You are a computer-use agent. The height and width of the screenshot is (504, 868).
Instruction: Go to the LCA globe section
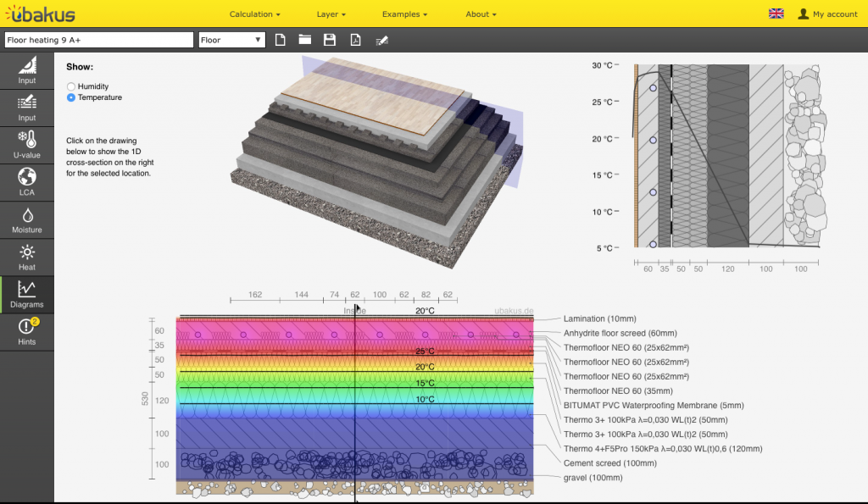coord(27,182)
